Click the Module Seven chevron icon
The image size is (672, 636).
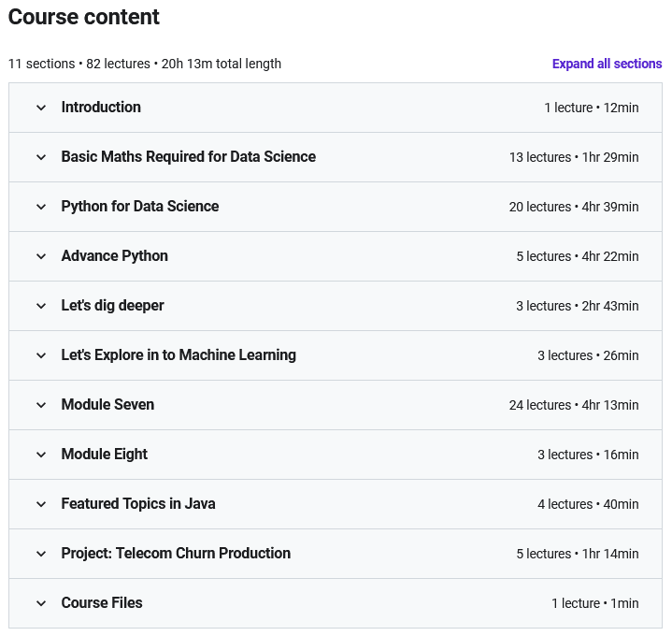[41, 405]
